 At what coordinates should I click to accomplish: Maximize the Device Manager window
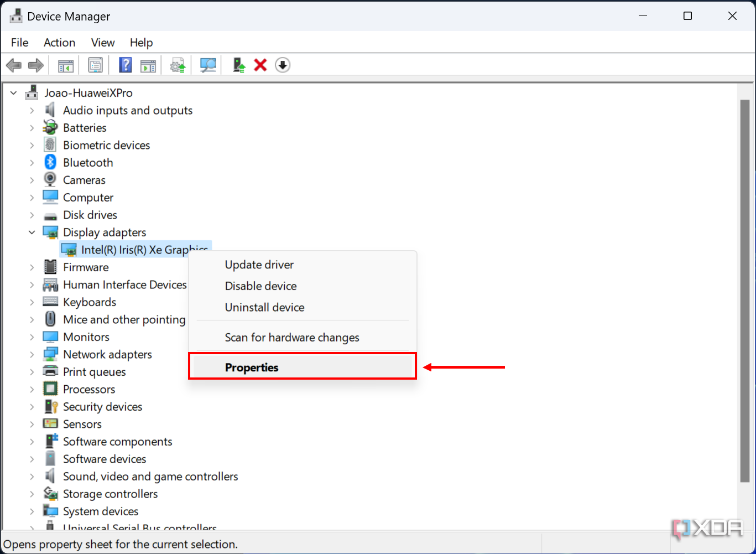coord(687,16)
